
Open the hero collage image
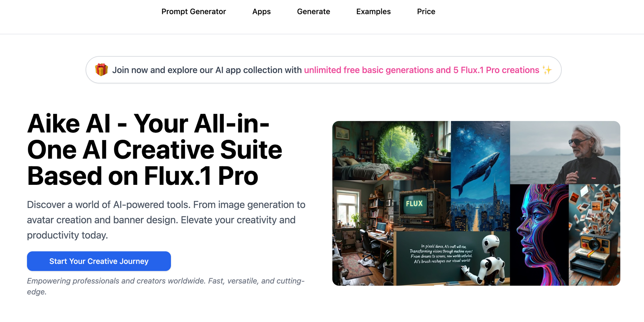476,203
